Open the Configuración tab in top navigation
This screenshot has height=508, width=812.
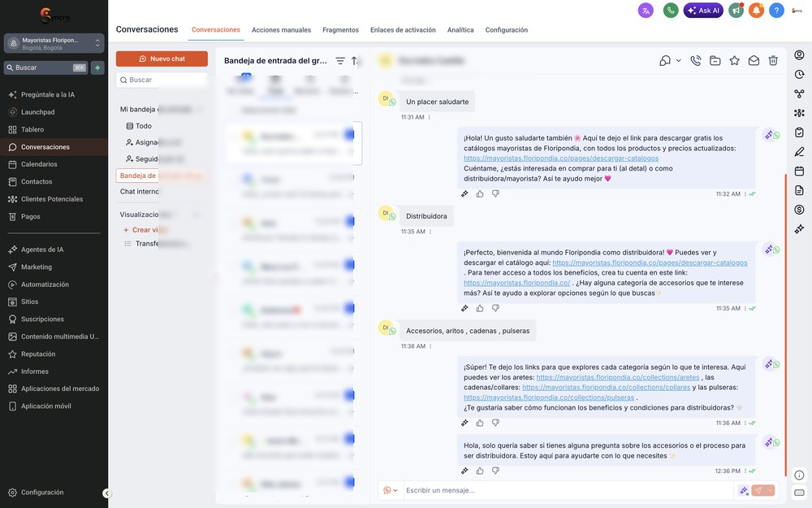point(507,30)
